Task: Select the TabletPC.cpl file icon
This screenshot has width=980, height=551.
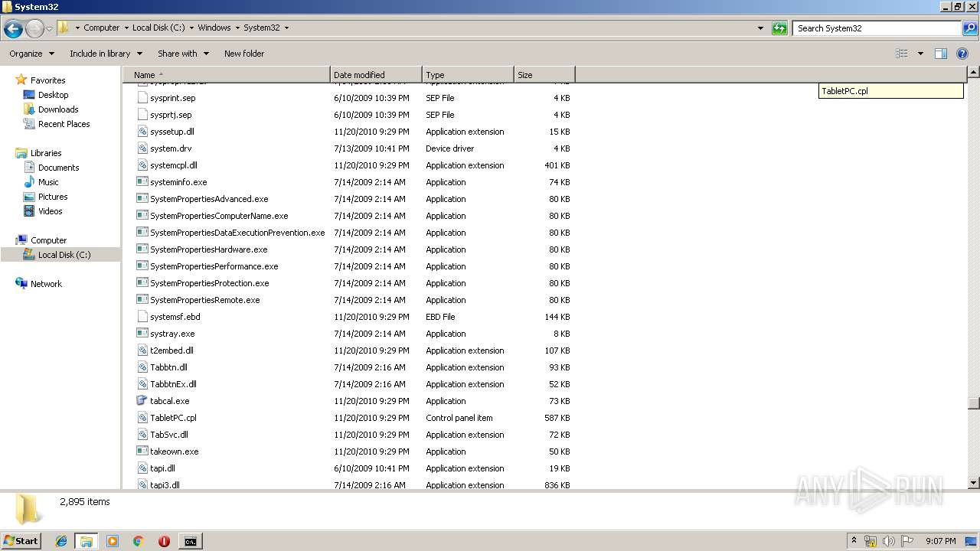Action: (x=142, y=418)
